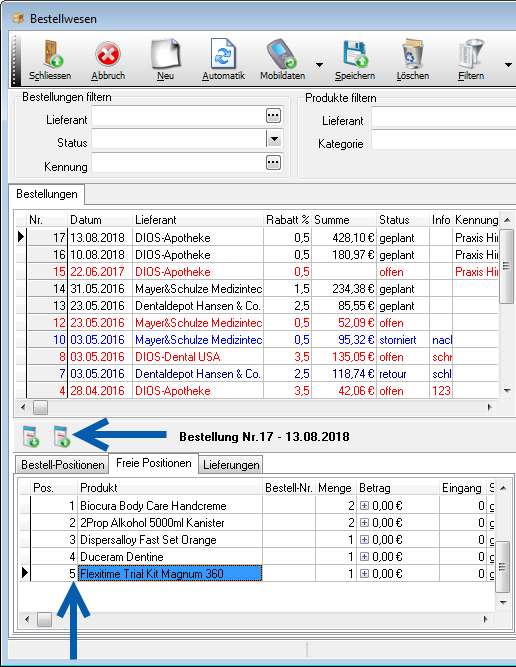Select order Nr. 10 Mayer&Schulze storniert row
This screenshot has height=667, width=516.
[x=257, y=340]
